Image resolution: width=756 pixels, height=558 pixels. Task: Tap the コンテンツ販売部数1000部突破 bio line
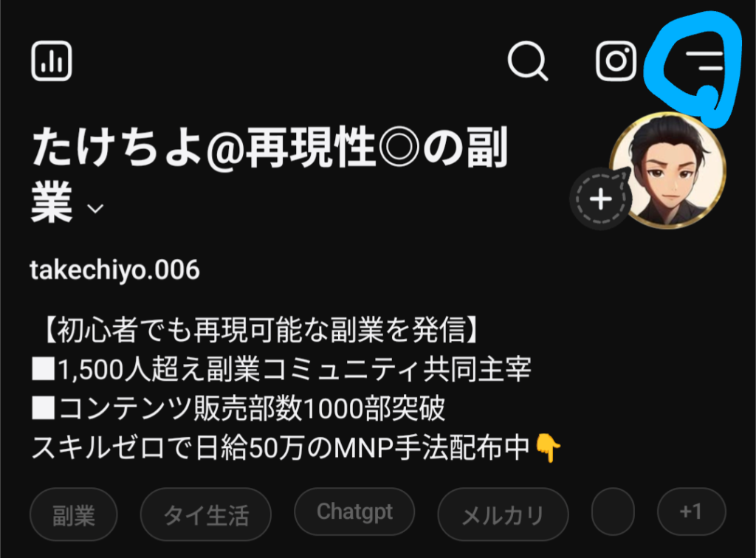point(238,409)
